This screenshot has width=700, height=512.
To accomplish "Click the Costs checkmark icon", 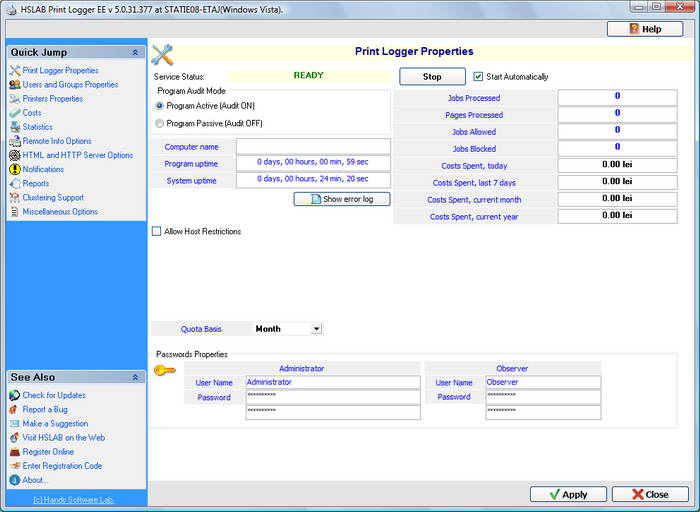I will pyautogui.click(x=15, y=113).
